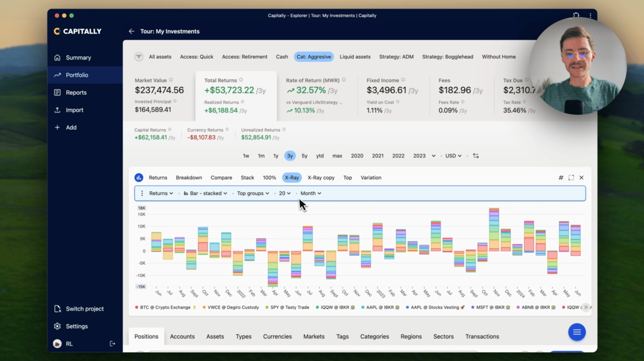The image size is (644, 361).
Task: Click the Yield on Cost info icon
Action: click(x=398, y=102)
